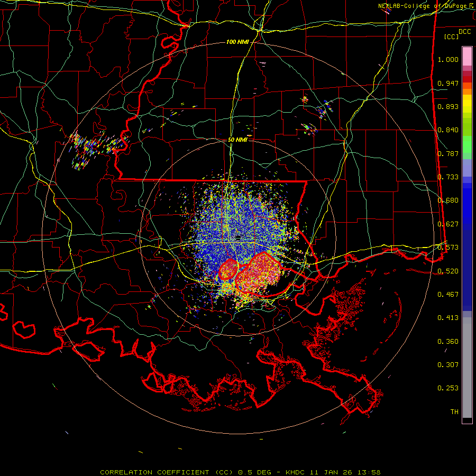
Task: Pick the pink swatch beside 1.000
Action: [467, 56]
